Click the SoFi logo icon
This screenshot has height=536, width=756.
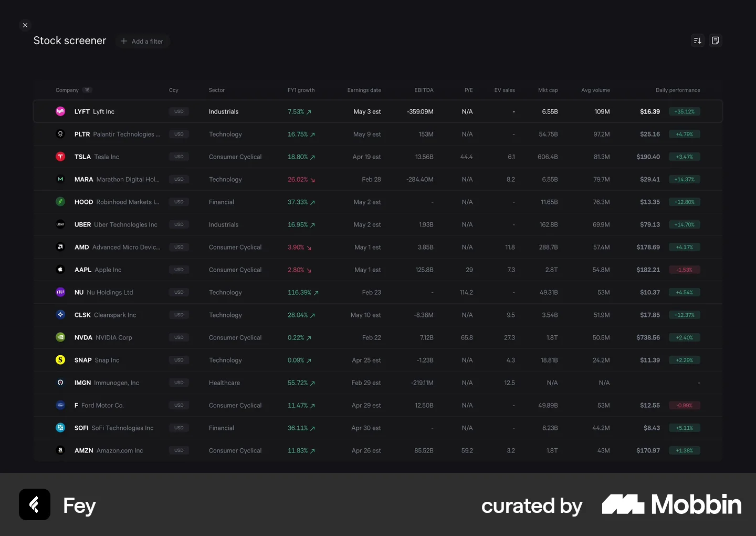[60, 428]
